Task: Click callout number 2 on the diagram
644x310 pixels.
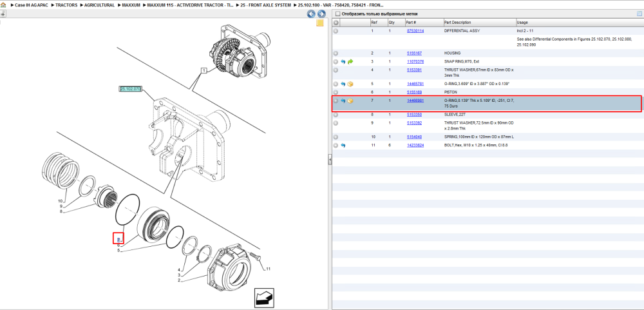Action: click(x=179, y=280)
